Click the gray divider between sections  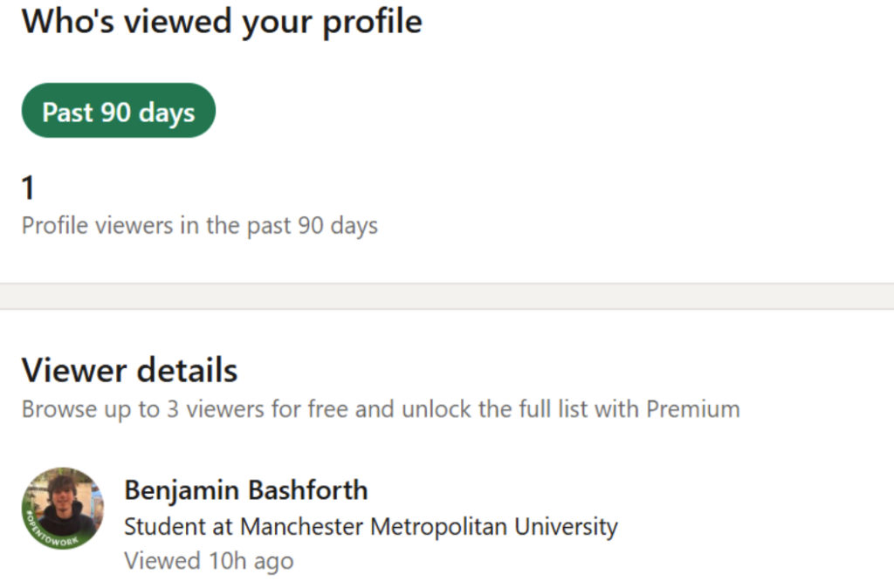(x=447, y=296)
